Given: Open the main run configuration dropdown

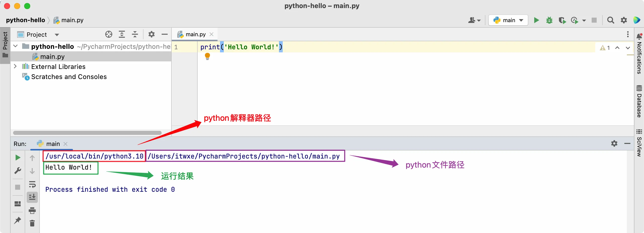Looking at the screenshot, I should click(x=508, y=20).
